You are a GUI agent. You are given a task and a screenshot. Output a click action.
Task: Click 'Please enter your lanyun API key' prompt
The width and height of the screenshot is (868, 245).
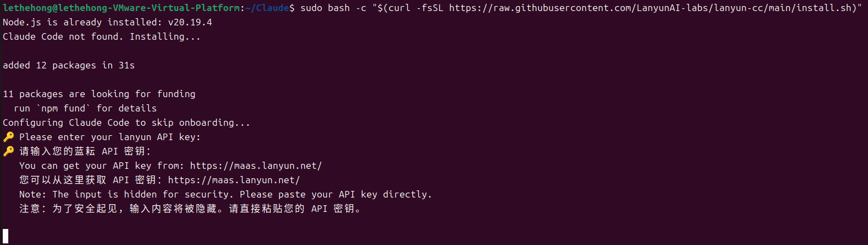click(x=110, y=137)
